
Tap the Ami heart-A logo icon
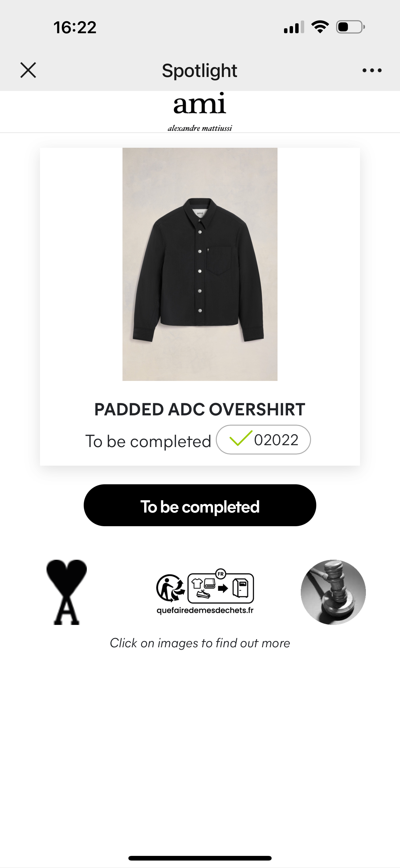67,592
